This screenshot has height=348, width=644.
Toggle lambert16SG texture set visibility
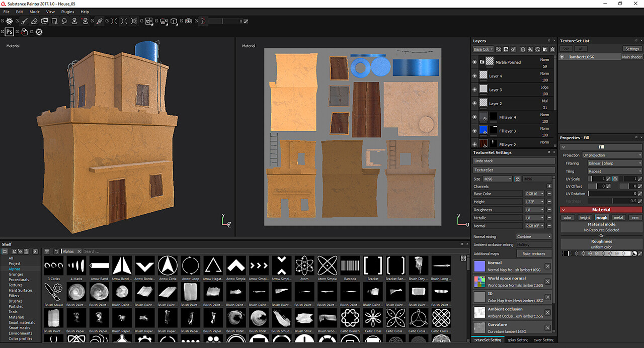562,57
